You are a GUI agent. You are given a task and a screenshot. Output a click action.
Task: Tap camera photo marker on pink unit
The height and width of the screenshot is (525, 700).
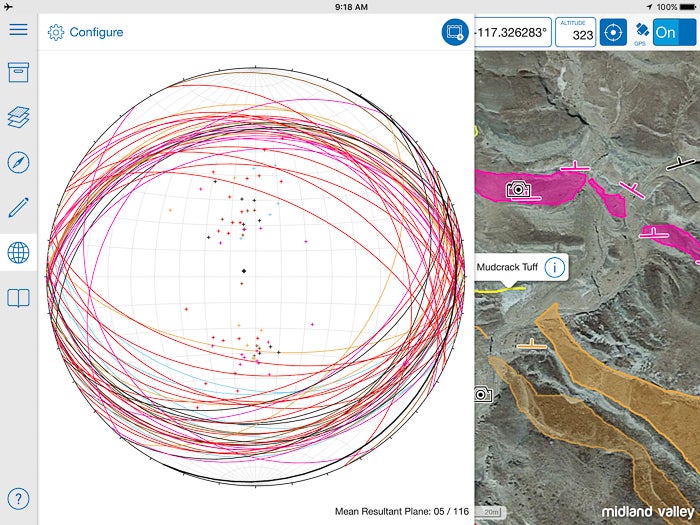point(517,188)
